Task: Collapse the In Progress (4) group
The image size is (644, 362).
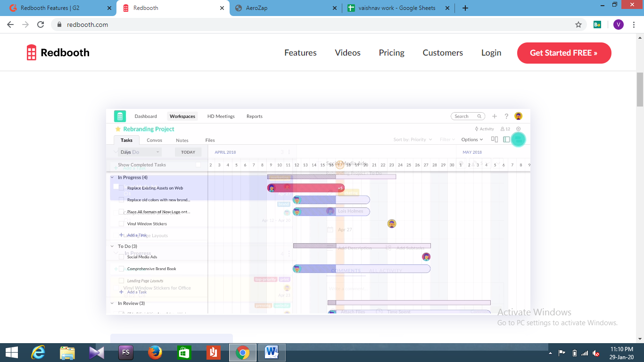Action: (112, 178)
